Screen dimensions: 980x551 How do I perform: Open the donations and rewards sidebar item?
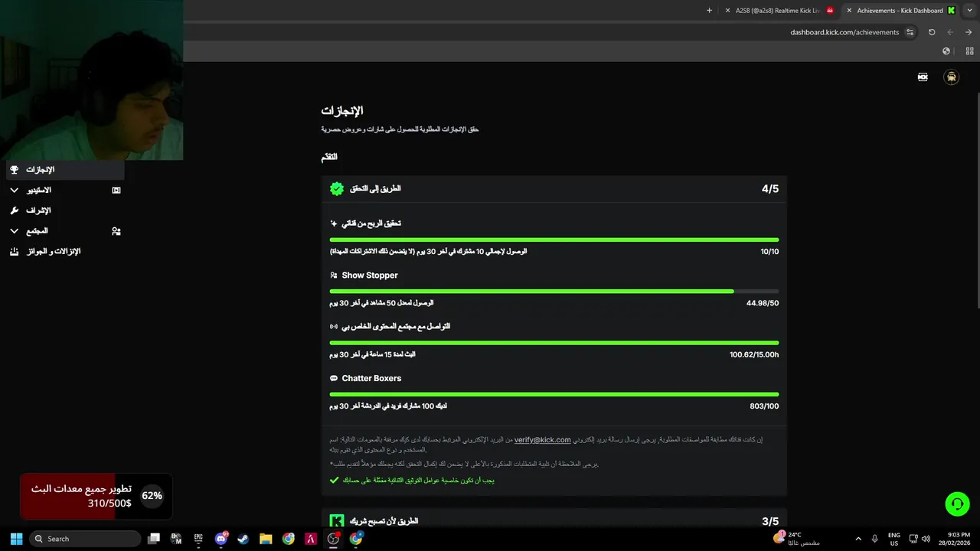click(x=54, y=252)
